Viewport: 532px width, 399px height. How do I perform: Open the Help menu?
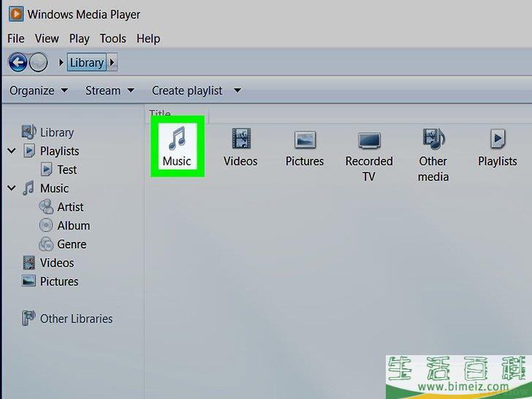(x=148, y=38)
